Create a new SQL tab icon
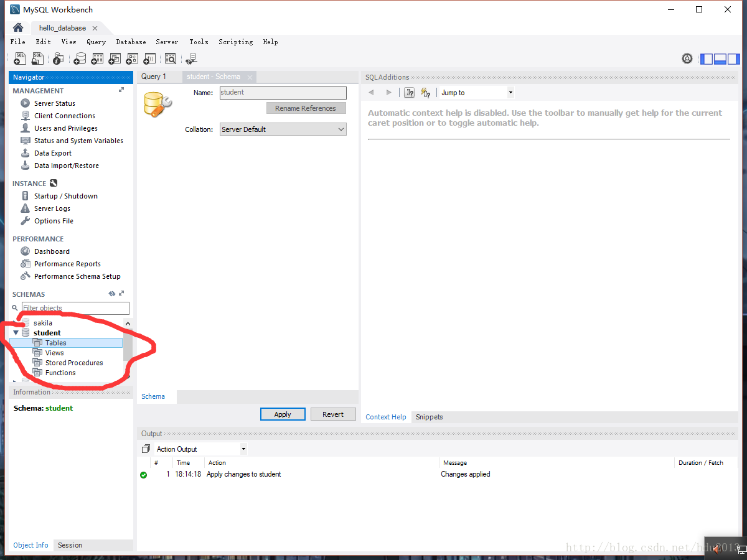Viewport: 747px width, 560px height. pyautogui.click(x=20, y=58)
